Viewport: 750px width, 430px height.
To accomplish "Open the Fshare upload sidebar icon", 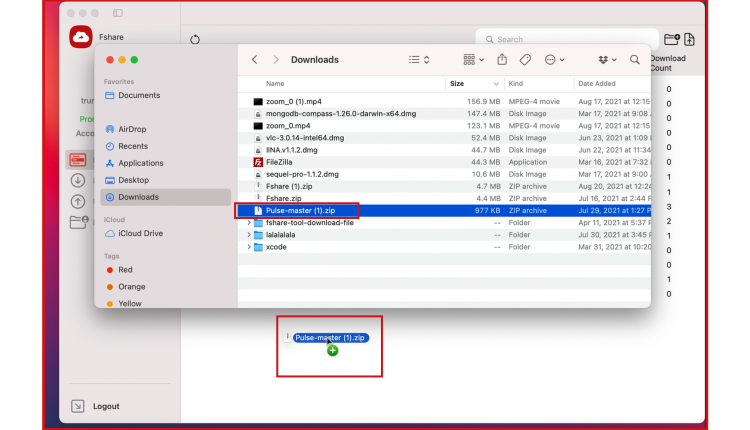I will (77, 201).
